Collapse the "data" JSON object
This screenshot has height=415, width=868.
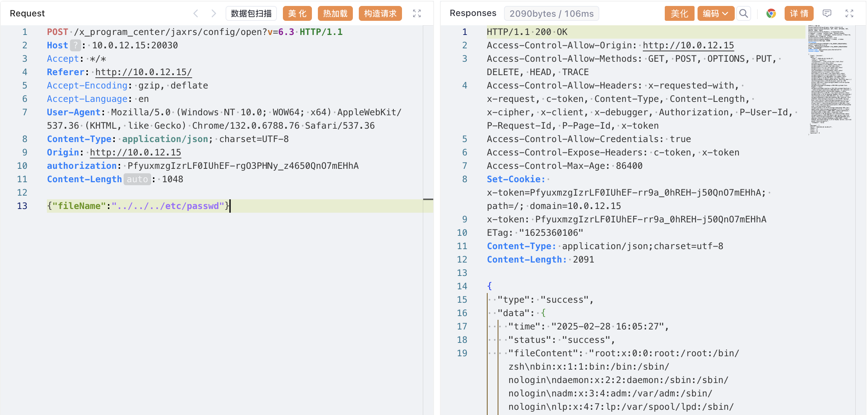[x=543, y=313]
